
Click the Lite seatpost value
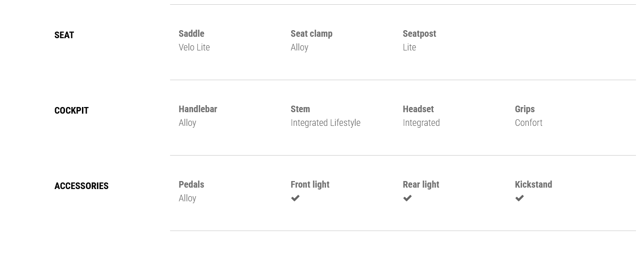tap(409, 48)
